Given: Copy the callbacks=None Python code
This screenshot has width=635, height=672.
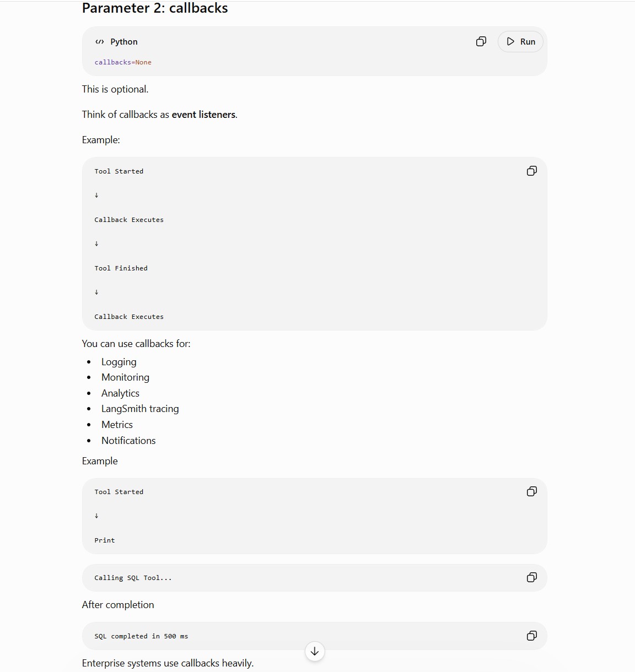Looking at the screenshot, I should (481, 41).
